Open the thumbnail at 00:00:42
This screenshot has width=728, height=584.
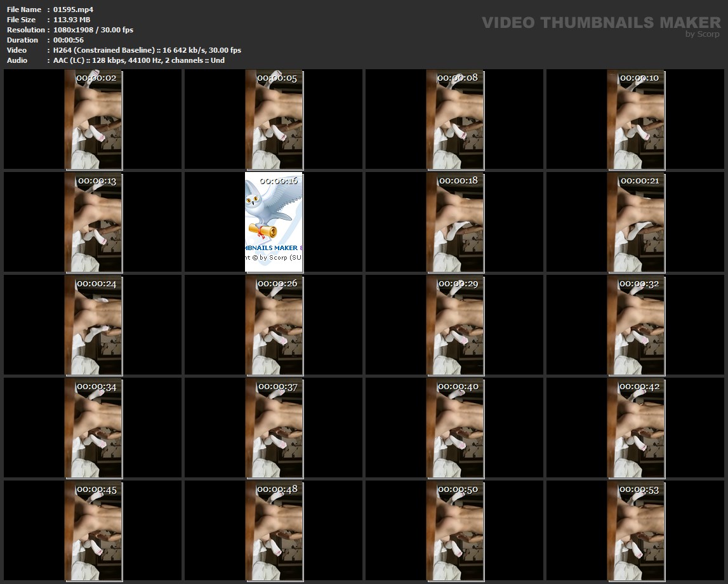(x=636, y=428)
